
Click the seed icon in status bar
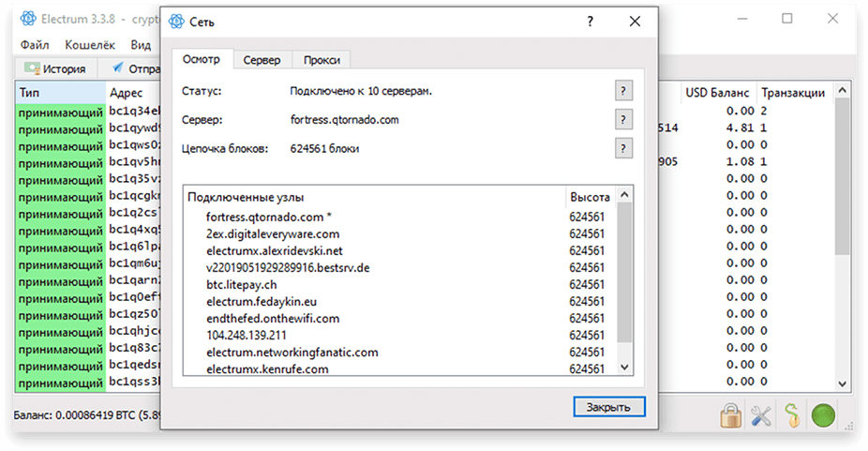792,415
